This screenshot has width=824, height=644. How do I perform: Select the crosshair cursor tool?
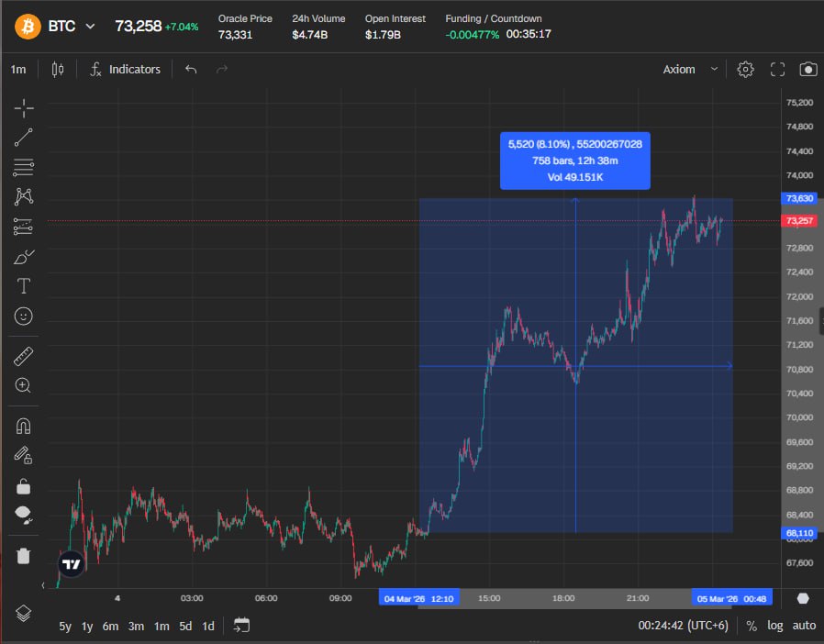[x=24, y=108]
